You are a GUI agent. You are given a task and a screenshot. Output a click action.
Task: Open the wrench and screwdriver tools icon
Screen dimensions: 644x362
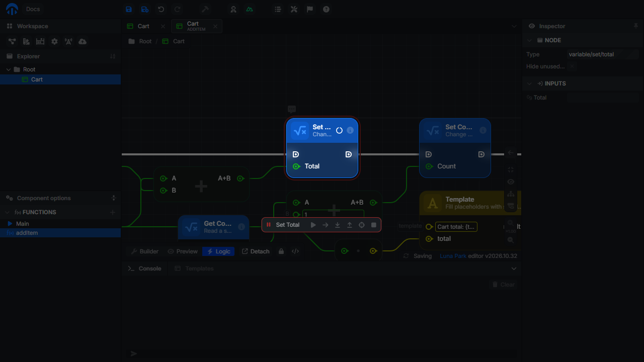coord(294,9)
